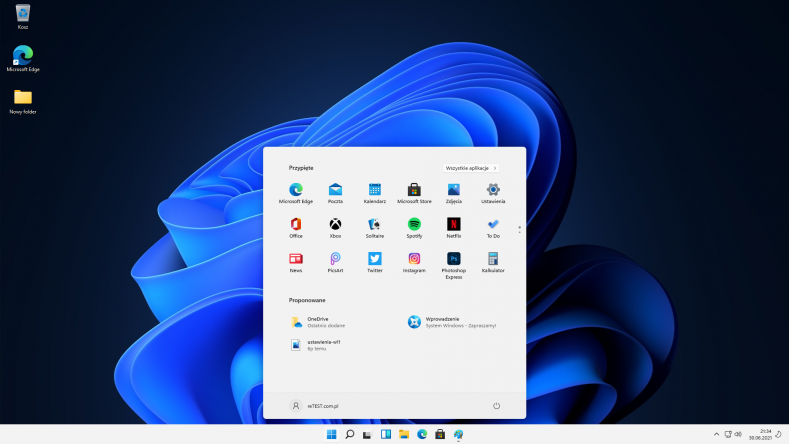This screenshot has height=444, width=789.
Task: Open Microsoft Edge from the taskbar
Action: pyautogui.click(x=422, y=434)
